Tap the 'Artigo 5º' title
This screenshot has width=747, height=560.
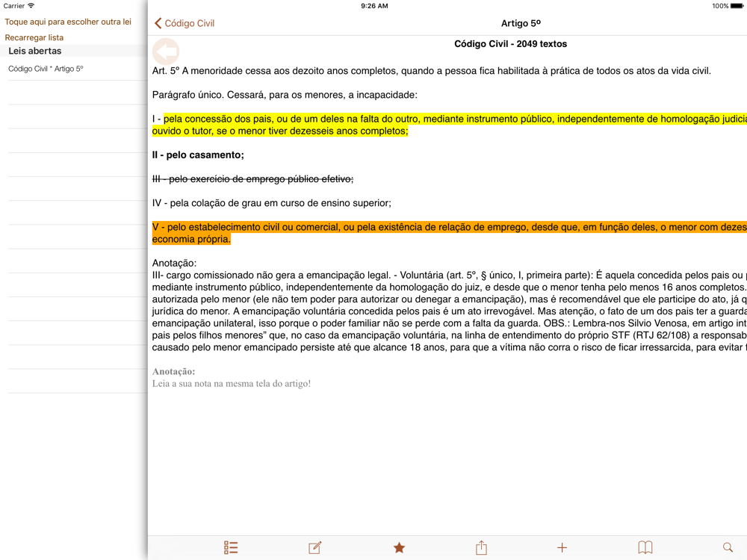click(x=521, y=23)
